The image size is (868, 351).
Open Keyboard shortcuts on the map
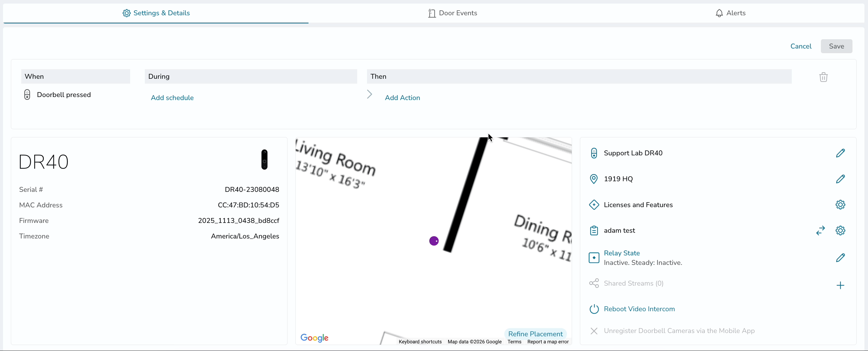(x=420, y=341)
